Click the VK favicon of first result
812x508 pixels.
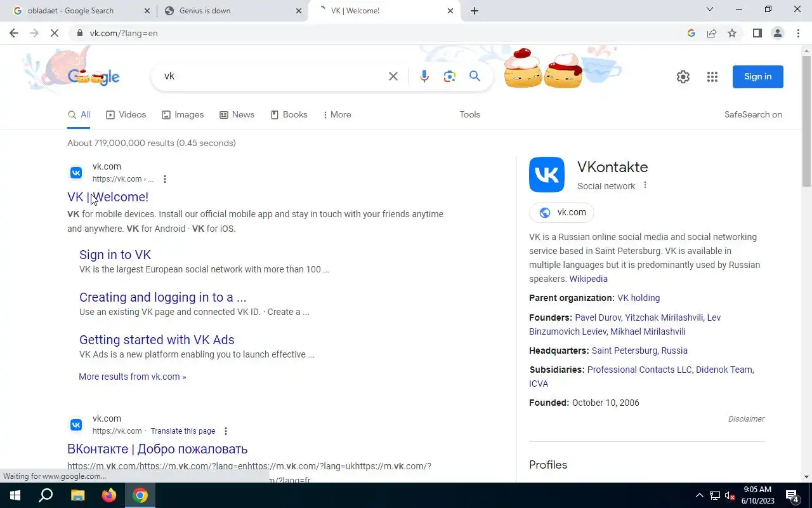point(76,173)
